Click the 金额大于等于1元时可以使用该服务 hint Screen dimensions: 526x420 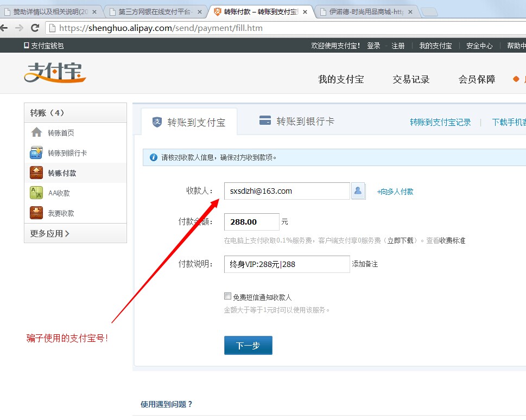277,310
